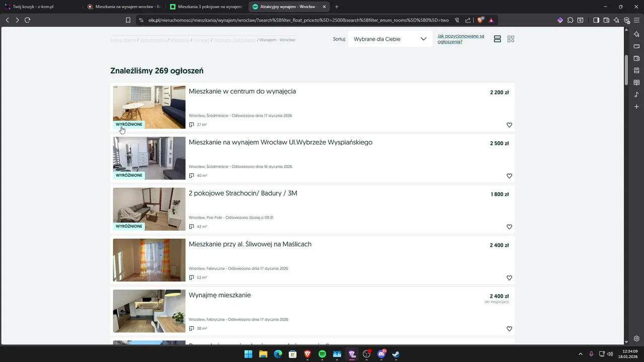This screenshot has width=644, height=362.
Task: Open the sidebar Wallet icon
Action: 636,58
